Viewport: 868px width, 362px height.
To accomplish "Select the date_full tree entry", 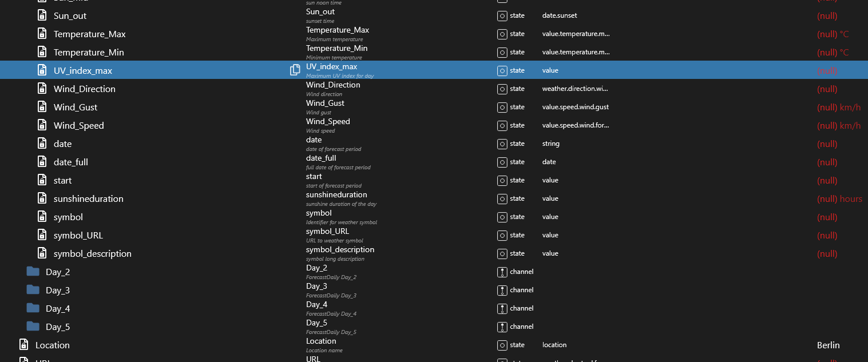I will tap(70, 162).
